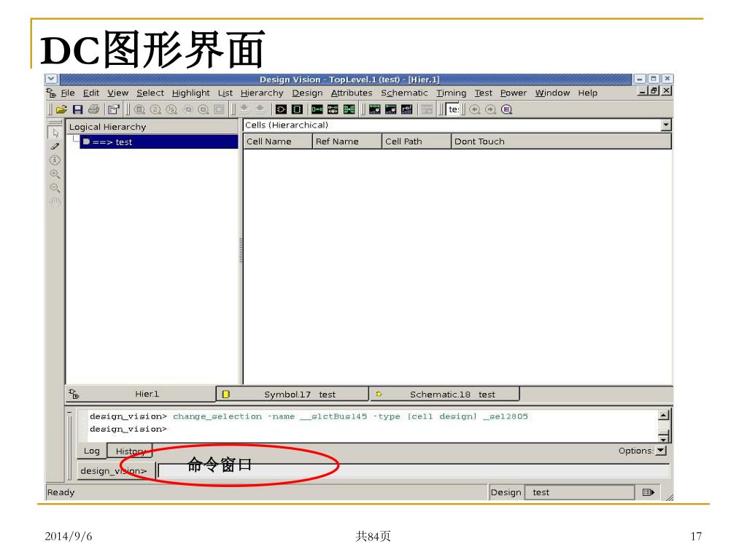Click the histogram timing icon
Screen dimensions: 747x560
click(x=407, y=109)
